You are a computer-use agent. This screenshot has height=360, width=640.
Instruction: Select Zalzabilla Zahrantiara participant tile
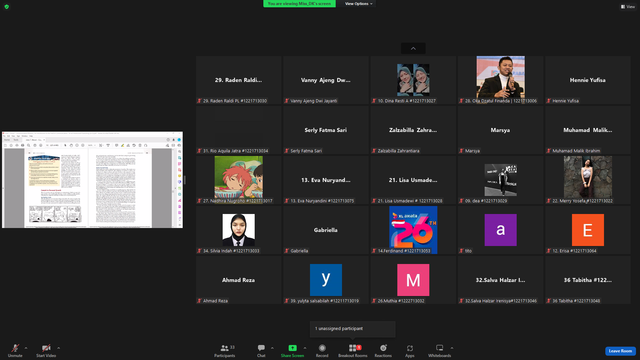(413, 130)
